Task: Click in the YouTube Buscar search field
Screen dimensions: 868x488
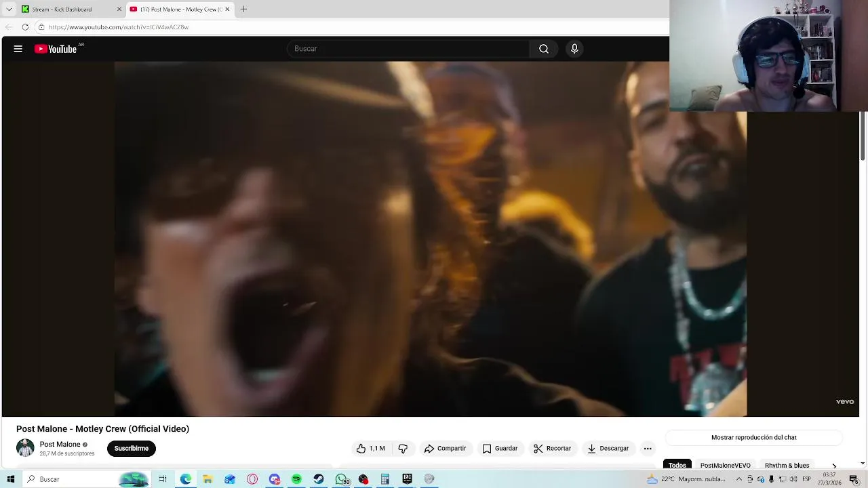Action: point(409,49)
